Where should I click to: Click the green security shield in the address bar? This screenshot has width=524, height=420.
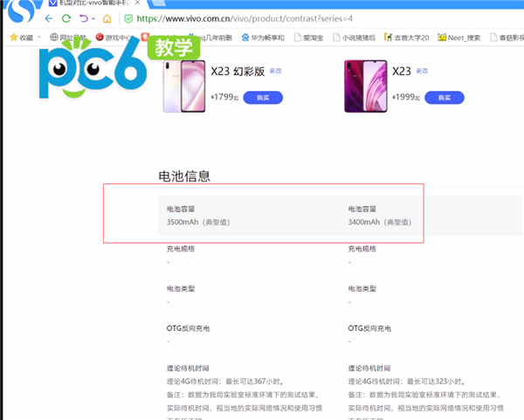click(x=128, y=18)
